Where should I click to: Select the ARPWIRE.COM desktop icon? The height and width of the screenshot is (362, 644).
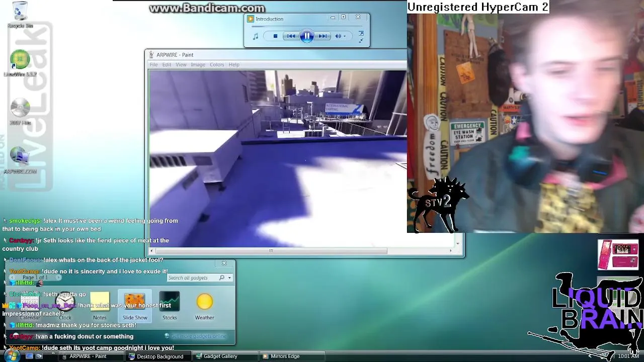20,161
